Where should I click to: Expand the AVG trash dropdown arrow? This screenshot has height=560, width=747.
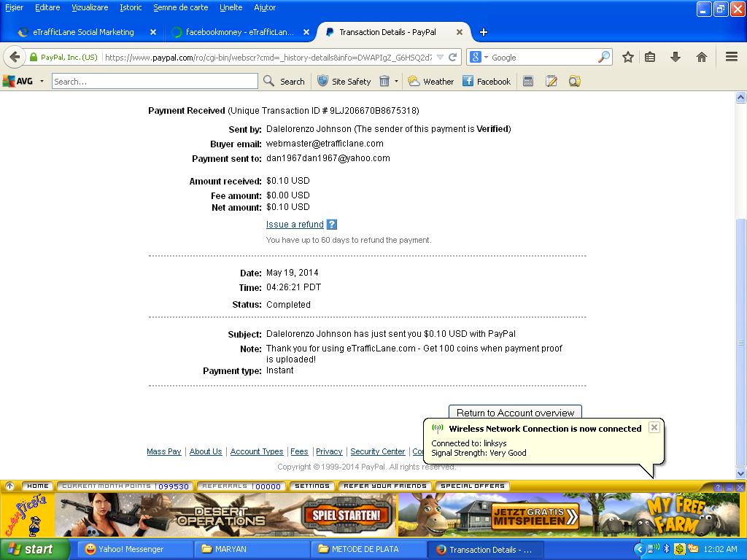[x=396, y=82]
